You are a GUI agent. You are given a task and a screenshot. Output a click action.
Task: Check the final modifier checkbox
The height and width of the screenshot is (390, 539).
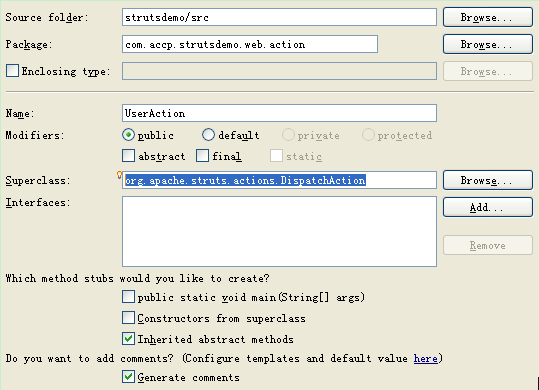pyautogui.click(x=202, y=156)
